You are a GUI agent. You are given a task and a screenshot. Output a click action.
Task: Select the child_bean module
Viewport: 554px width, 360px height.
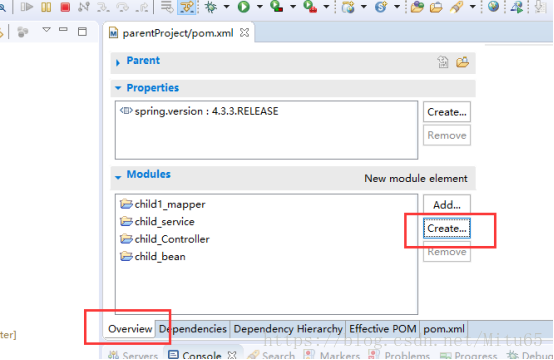pyautogui.click(x=153, y=256)
